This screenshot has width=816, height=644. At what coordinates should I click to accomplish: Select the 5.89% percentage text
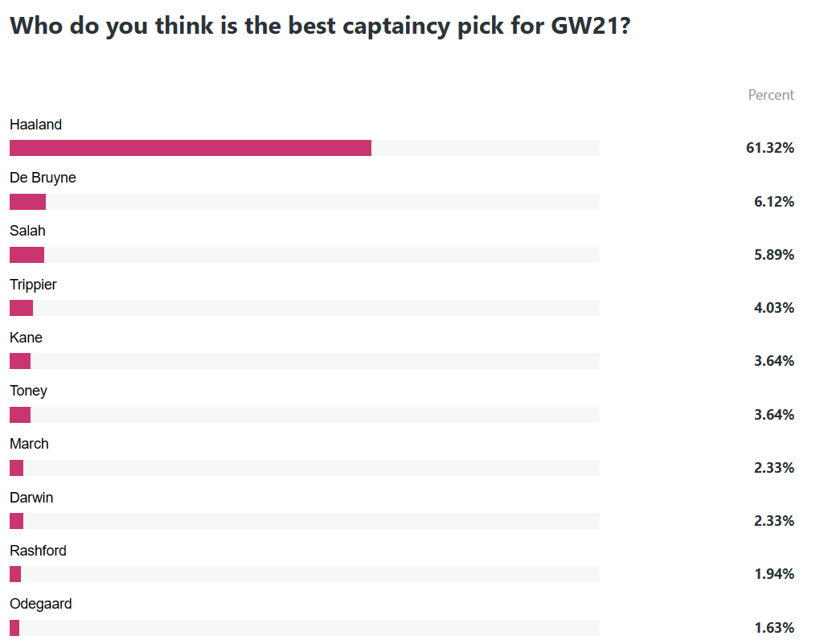click(x=774, y=255)
